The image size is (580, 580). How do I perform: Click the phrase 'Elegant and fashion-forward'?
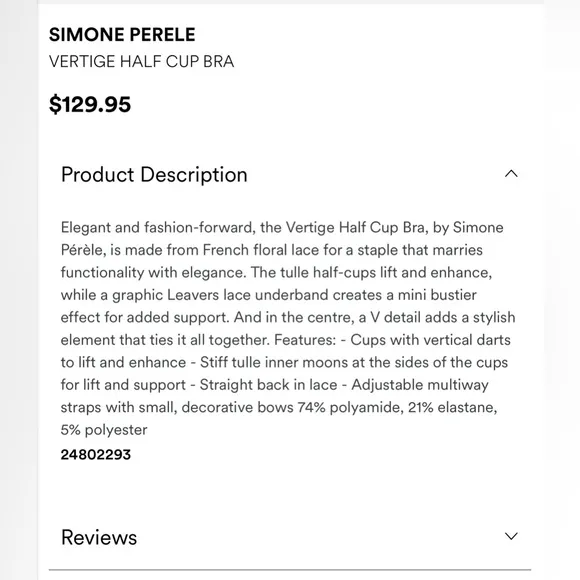158,227
